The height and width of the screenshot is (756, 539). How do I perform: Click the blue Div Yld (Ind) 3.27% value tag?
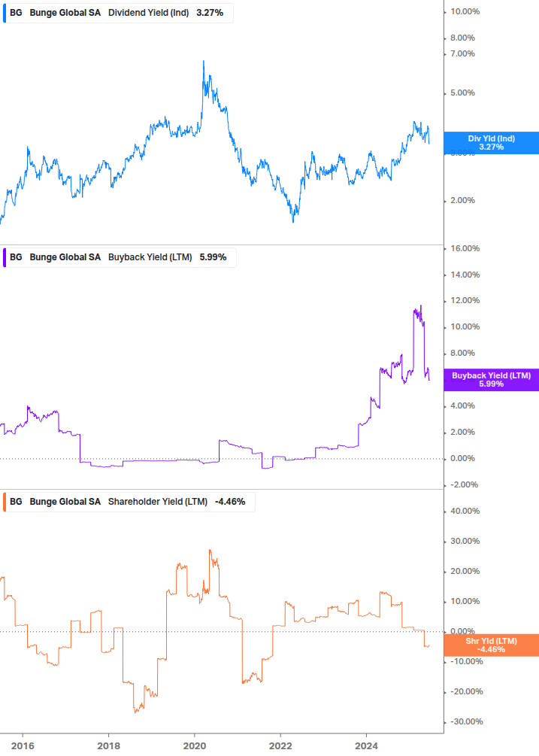[x=492, y=143]
